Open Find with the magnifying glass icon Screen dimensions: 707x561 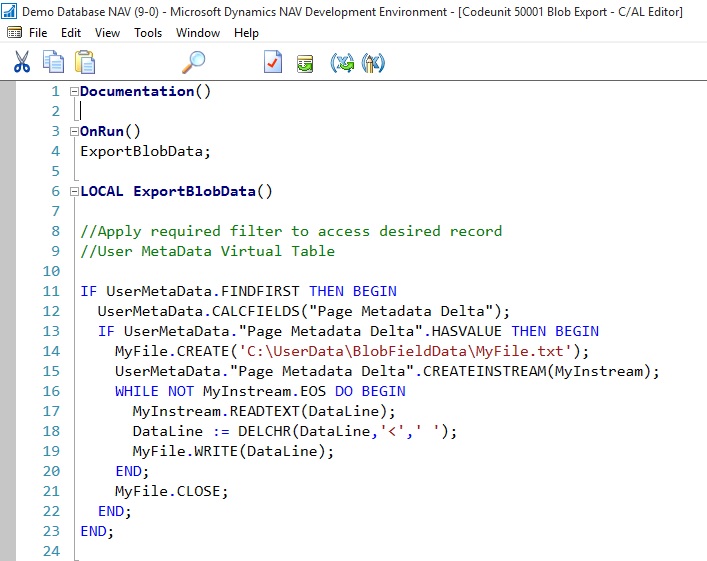point(193,63)
